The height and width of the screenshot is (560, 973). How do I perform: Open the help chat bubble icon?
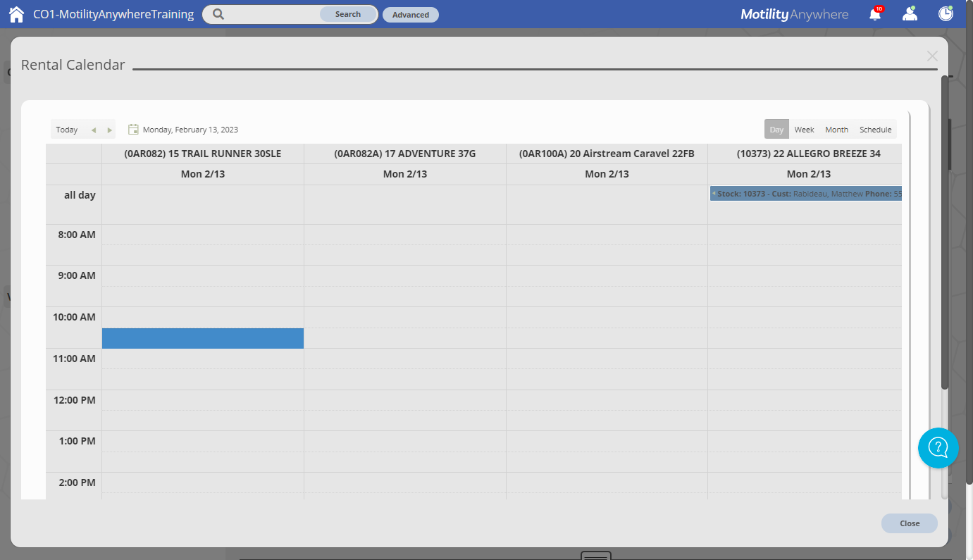[x=938, y=448]
